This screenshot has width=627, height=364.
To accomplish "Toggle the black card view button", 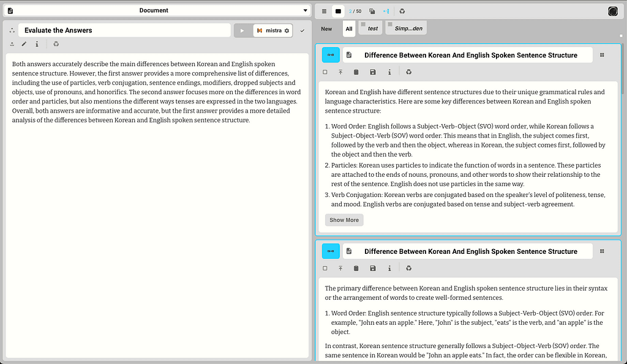I will click(338, 11).
